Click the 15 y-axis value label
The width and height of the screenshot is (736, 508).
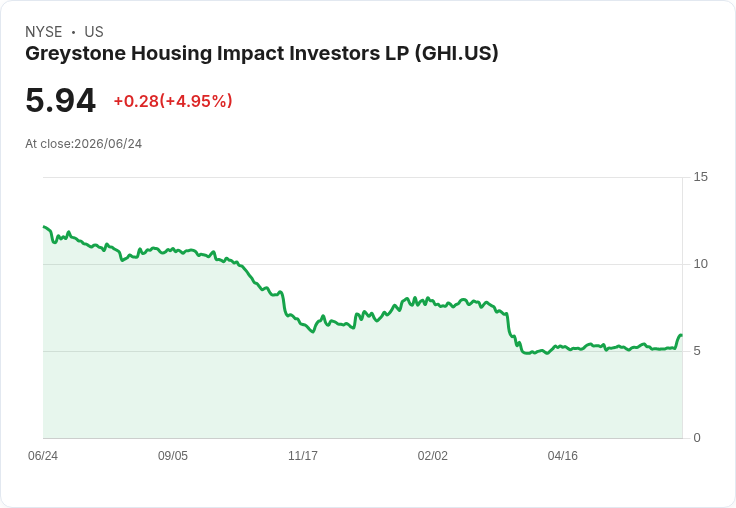coord(700,177)
